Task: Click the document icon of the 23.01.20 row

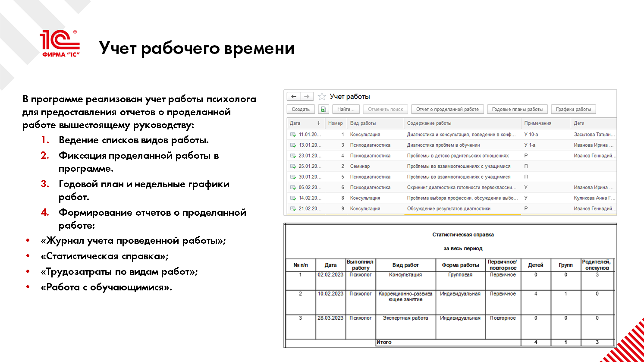Action: pyautogui.click(x=293, y=156)
